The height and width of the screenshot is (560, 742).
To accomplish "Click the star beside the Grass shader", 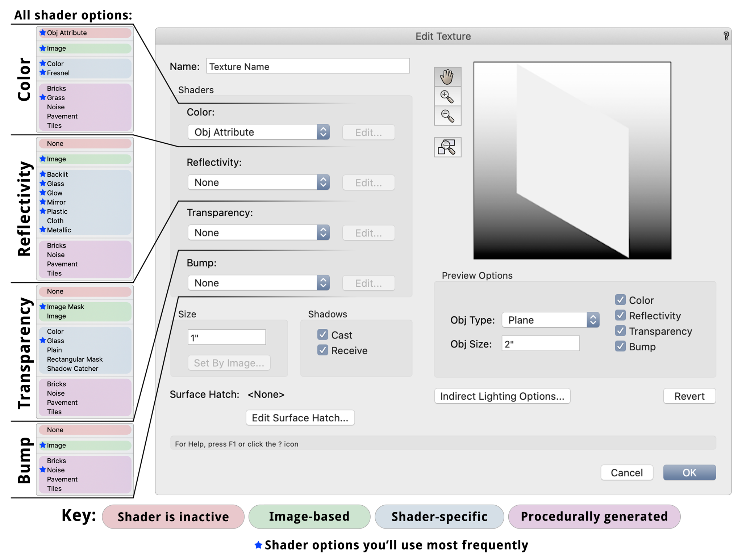I will [x=43, y=97].
